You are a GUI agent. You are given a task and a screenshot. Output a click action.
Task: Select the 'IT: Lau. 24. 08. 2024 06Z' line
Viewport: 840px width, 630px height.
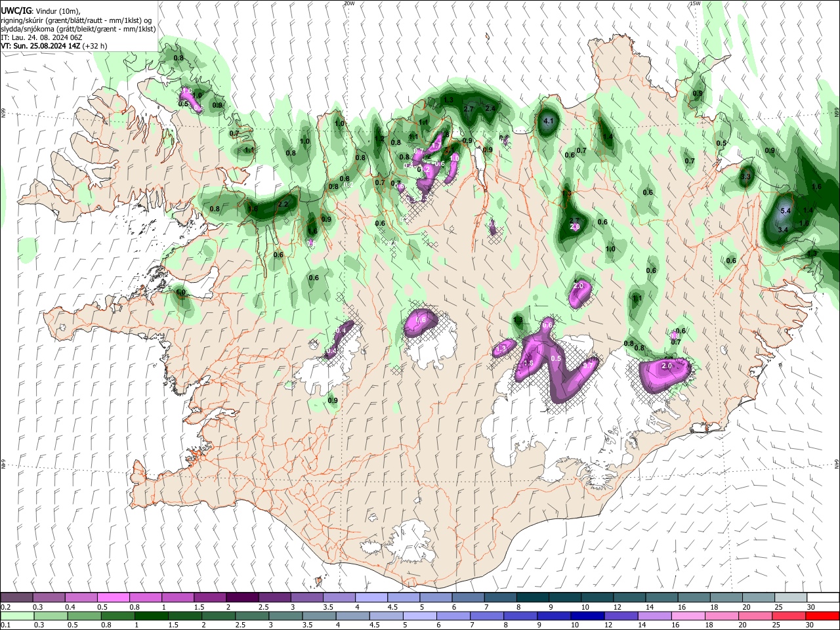(41, 37)
